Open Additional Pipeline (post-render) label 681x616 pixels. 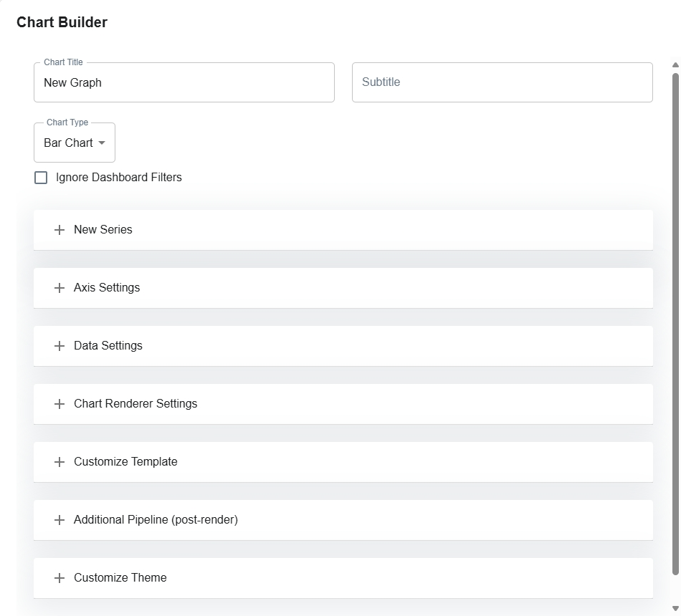[x=156, y=520]
